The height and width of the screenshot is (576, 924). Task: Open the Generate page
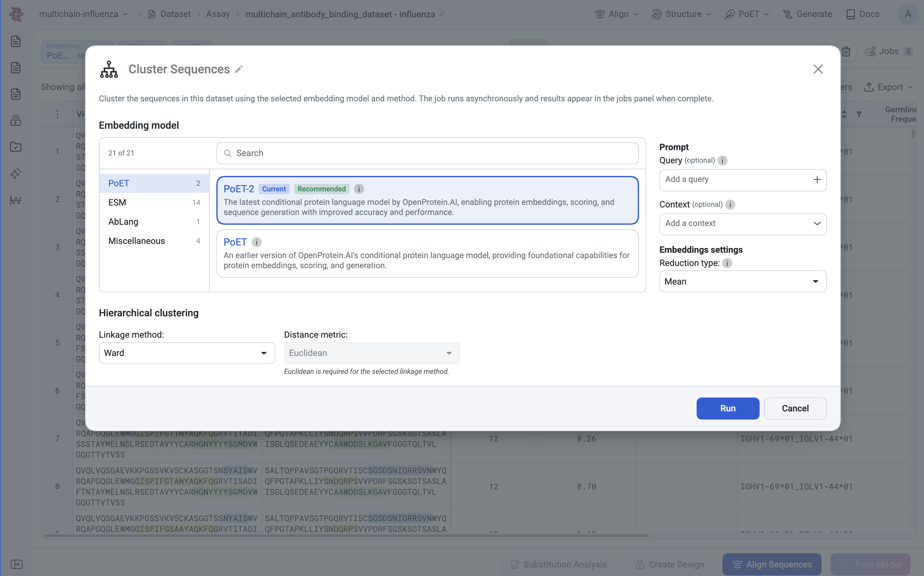pos(807,14)
